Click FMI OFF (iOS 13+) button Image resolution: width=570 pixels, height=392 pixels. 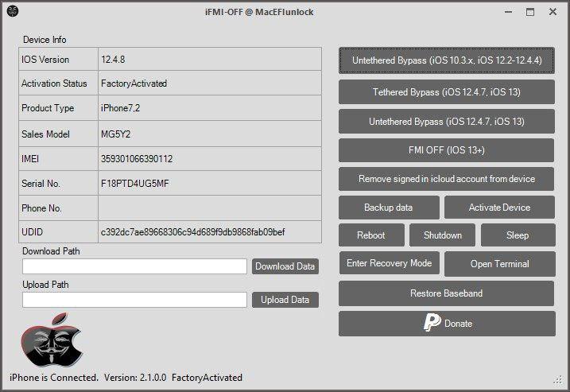coord(447,150)
